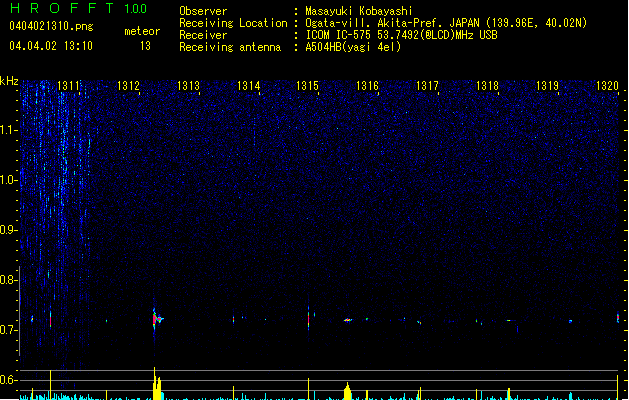
Task: Click the 1.0 kHz axis label
Action: 8,180
